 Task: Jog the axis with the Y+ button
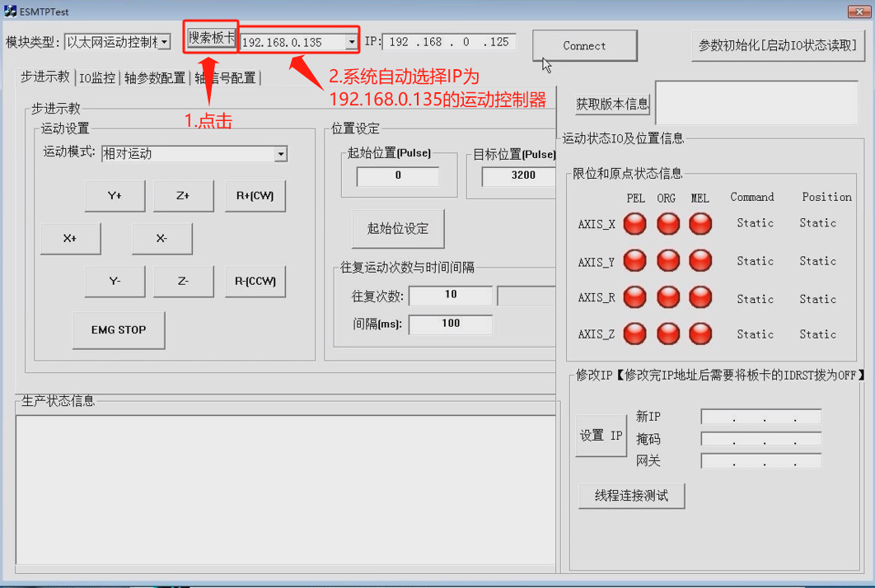(115, 196)
